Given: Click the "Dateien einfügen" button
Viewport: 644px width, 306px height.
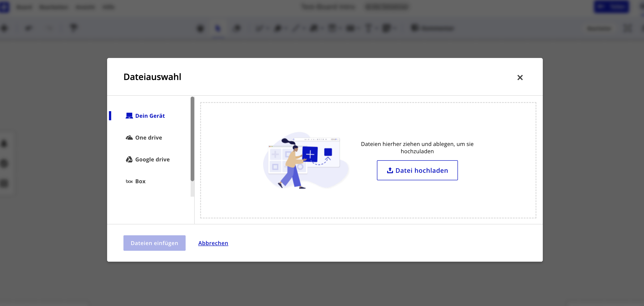Looking at the screenshot, I should click(x=154, y=243).
